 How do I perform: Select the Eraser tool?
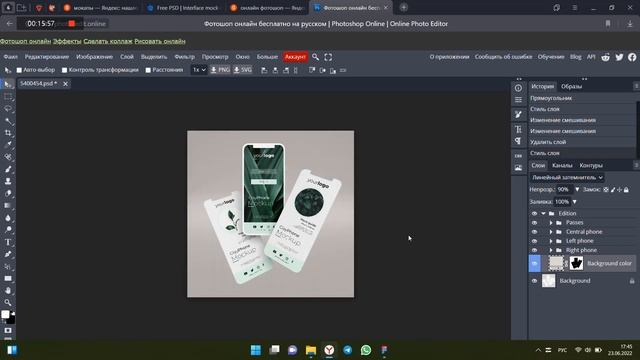coord(8,193)
